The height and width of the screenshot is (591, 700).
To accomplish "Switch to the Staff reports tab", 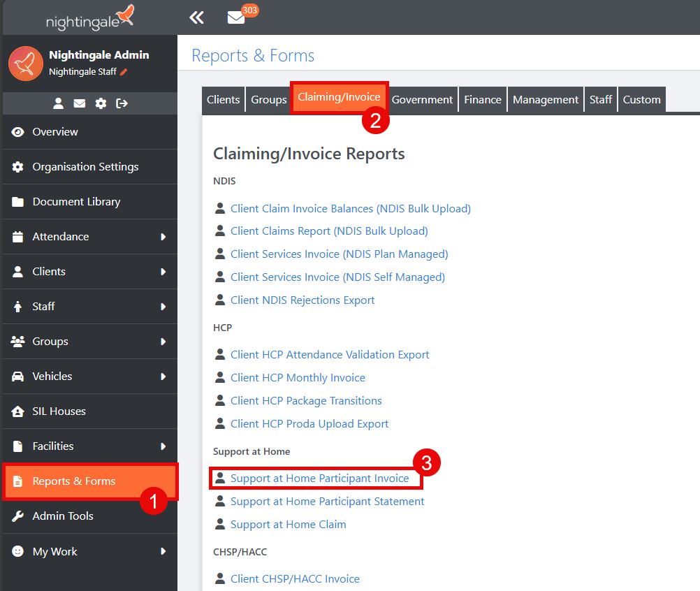I will (x=600, y=99).
